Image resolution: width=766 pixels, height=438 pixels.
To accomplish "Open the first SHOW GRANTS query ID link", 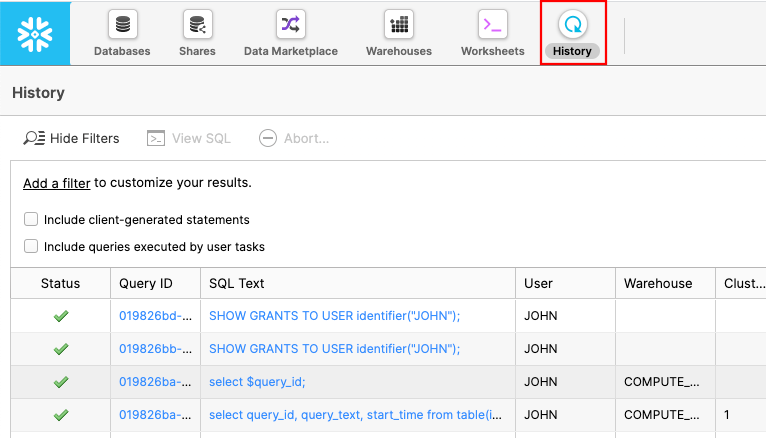I will point(154,316).
